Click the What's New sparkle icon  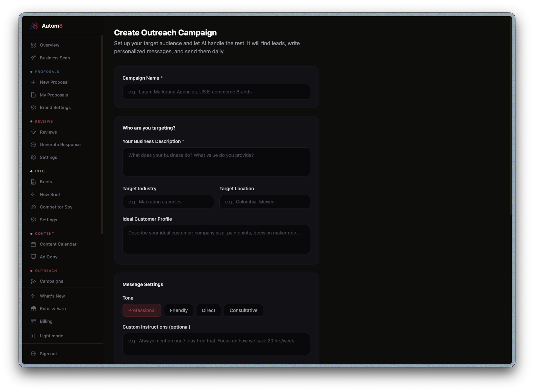pos(33,296)
